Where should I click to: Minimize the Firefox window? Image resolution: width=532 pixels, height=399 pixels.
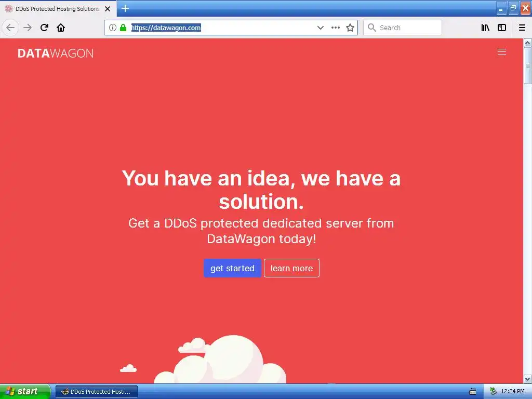[x=501, y=8]
